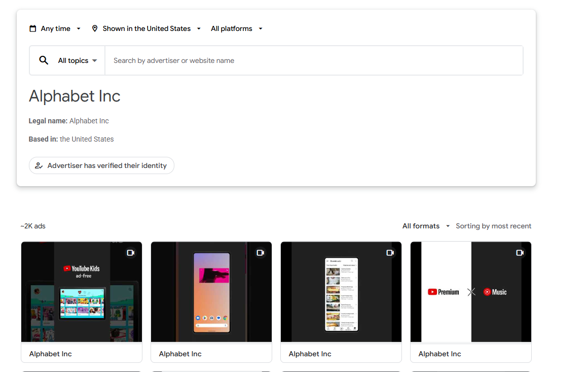Click Advertiser has verified their identity chip
Viewport: 588px width, 372px height.
[x=101, y=165]
